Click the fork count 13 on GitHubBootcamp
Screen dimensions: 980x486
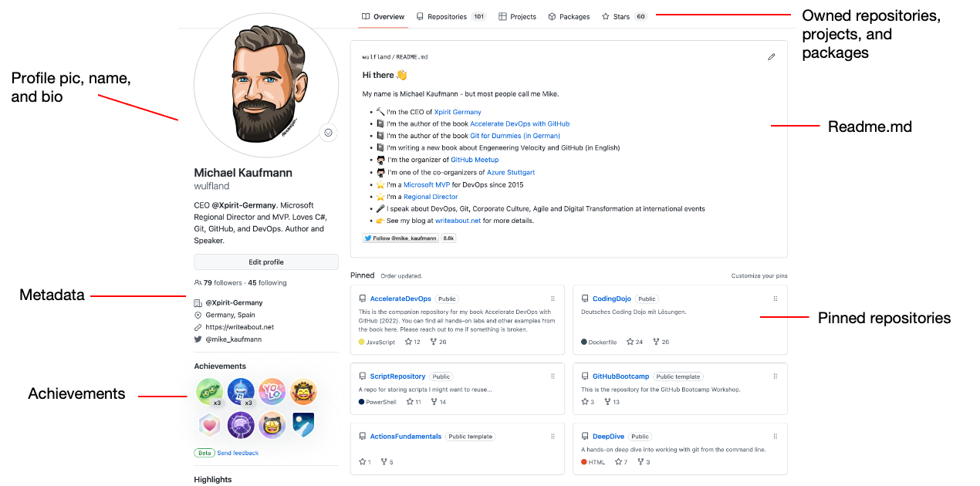coord(613,402)
